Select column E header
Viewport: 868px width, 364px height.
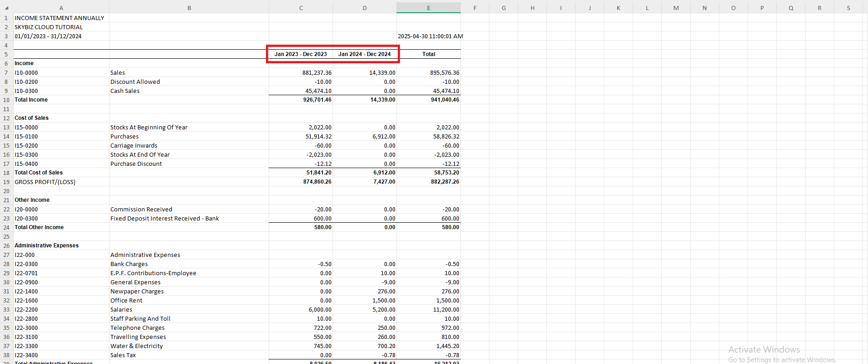[428, 8]
